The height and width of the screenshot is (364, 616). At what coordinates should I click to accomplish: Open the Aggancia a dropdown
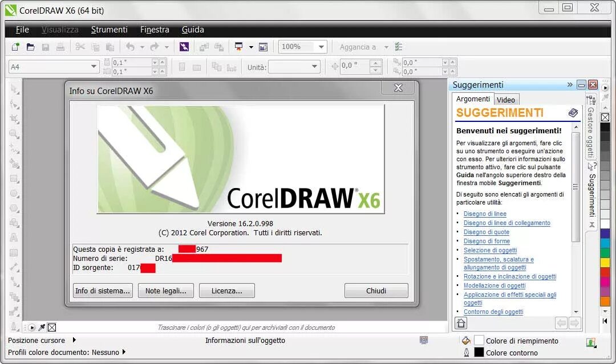pyautogui.click(x=386, y=47)
